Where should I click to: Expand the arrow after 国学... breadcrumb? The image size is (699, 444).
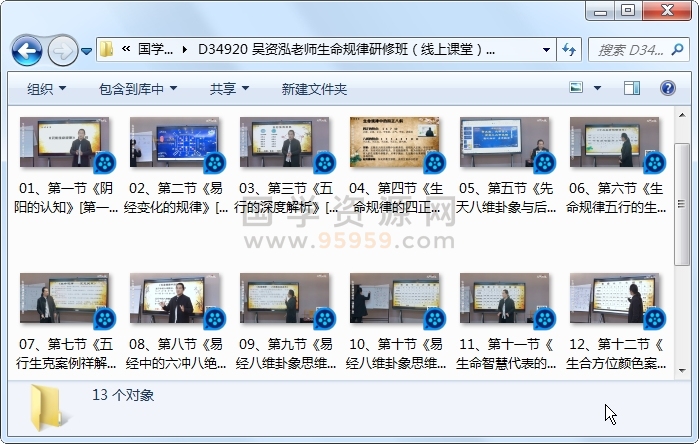(x=185, y=49)
